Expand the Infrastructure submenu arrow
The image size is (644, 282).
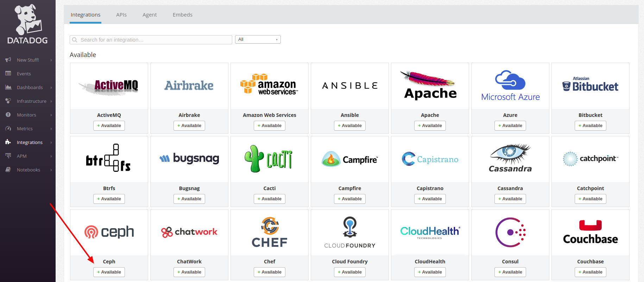point(51,101)
